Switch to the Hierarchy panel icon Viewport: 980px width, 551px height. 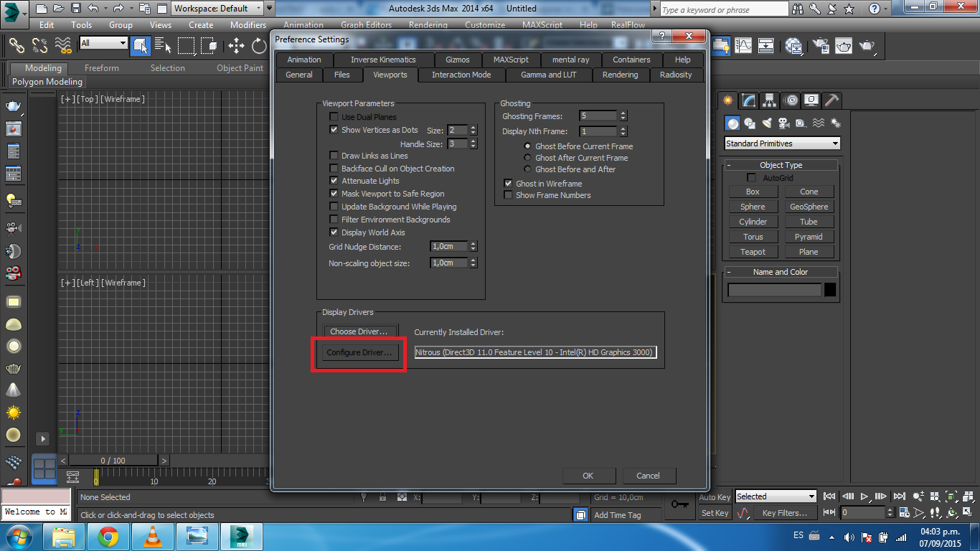pos(770,100)
